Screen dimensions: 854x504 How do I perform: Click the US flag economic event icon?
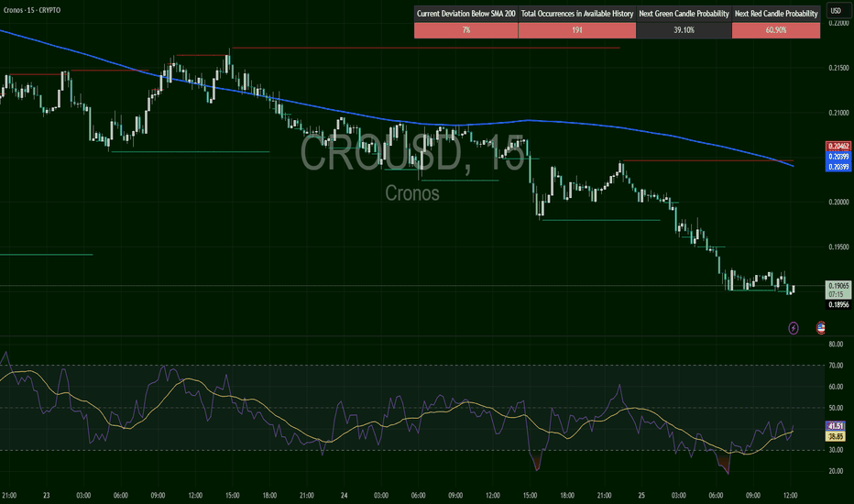click(x=820, y=327)
